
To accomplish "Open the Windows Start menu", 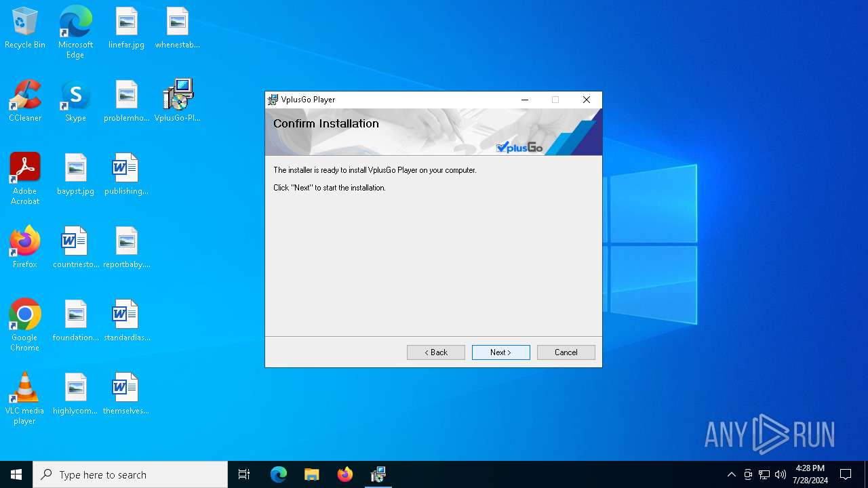I will click(16, 474).
